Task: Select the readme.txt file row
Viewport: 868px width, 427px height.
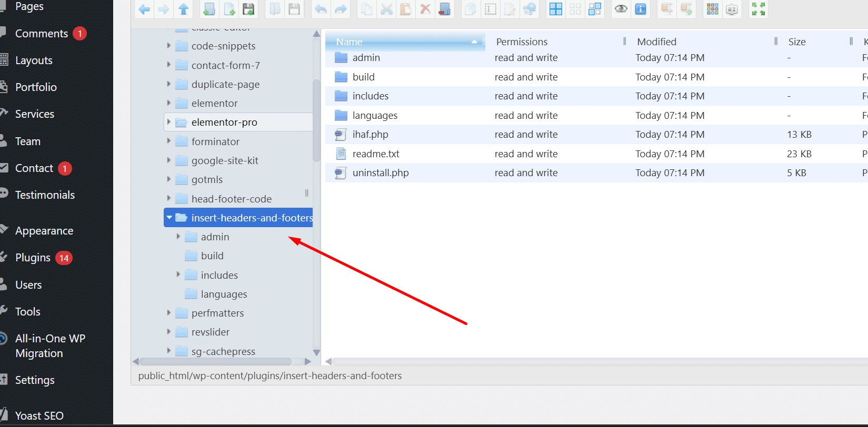Action: [596, 154]
